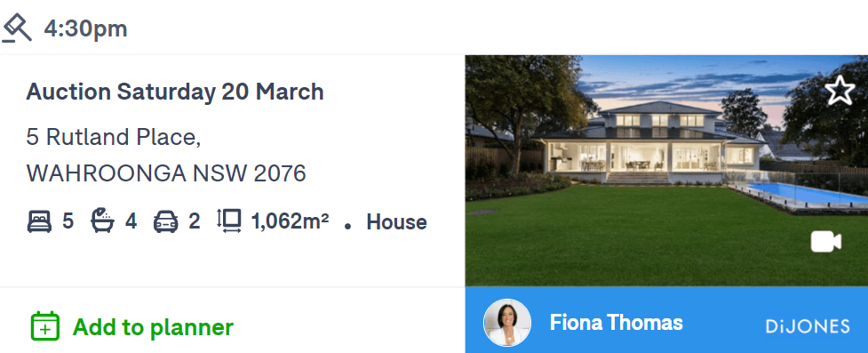Open 5 Rutland Place address link
Screen dimensions: 868x353
pyautogui.click(x=114, y=137)
